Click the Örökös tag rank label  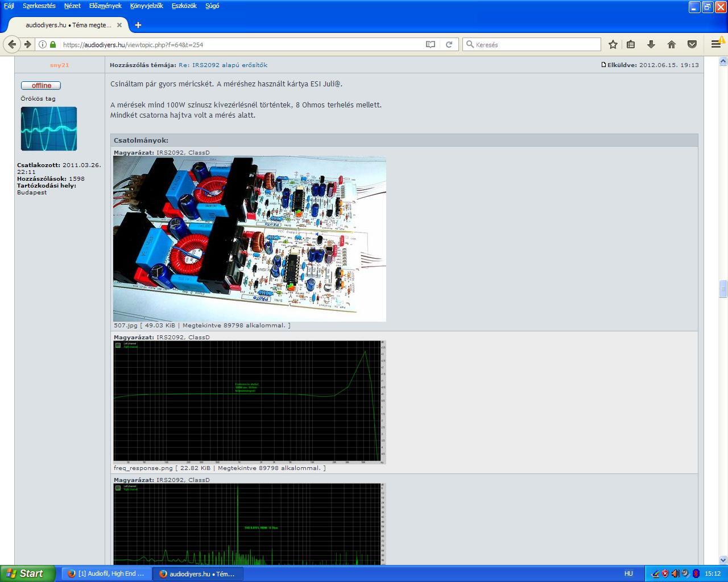(x=38, y=98)
